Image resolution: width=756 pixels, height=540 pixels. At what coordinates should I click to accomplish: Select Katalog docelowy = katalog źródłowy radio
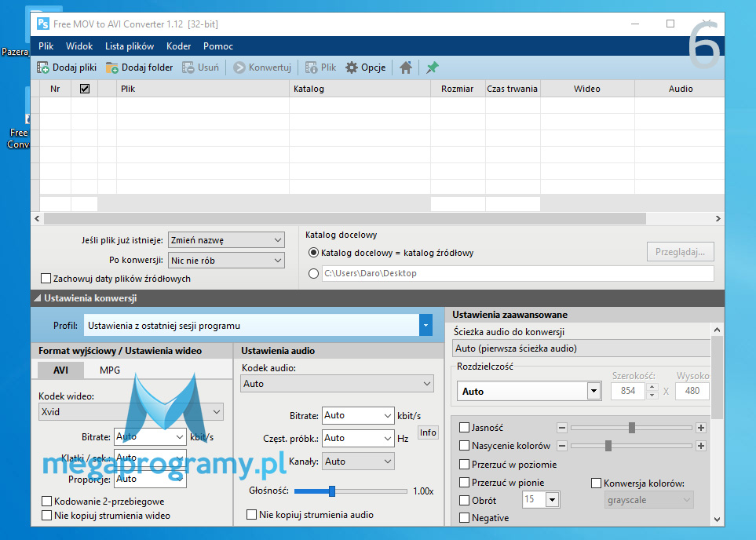tap(313, 253)
